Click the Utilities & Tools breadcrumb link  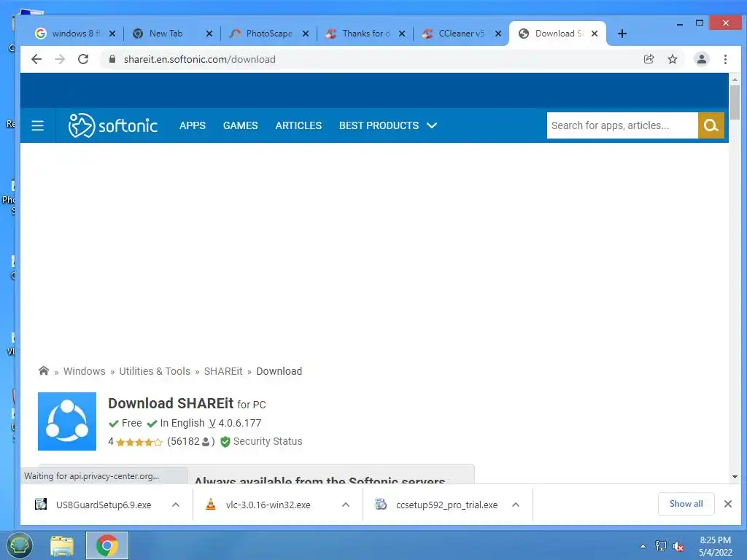[x=155, y=371]
